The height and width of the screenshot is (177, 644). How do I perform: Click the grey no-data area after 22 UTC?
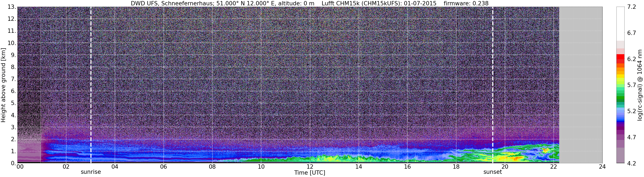tap(581, 85)
